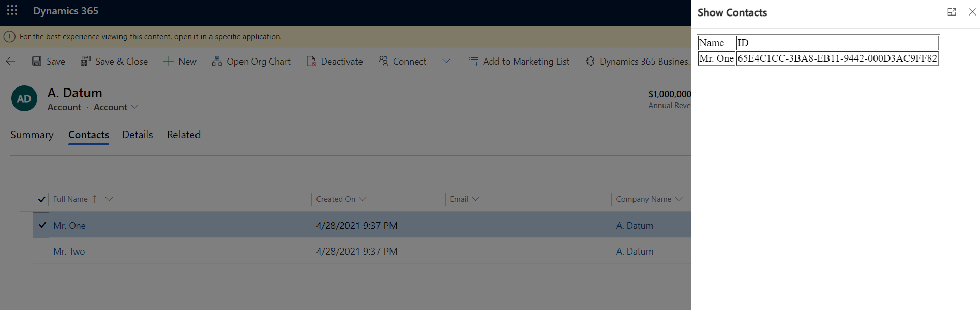The image size is (980, 310).
Task: Click Created On date of Mr. One
Action: [357, 226]
